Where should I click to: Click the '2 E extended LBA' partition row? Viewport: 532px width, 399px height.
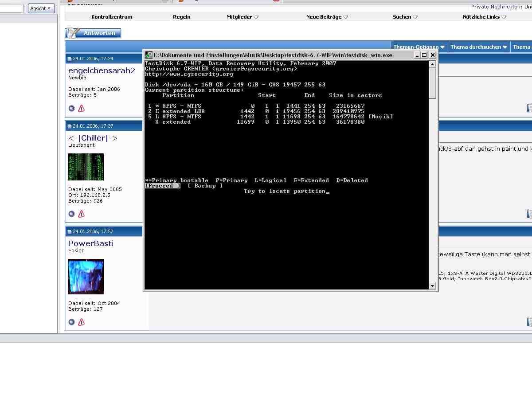click(x=256, y=111)
